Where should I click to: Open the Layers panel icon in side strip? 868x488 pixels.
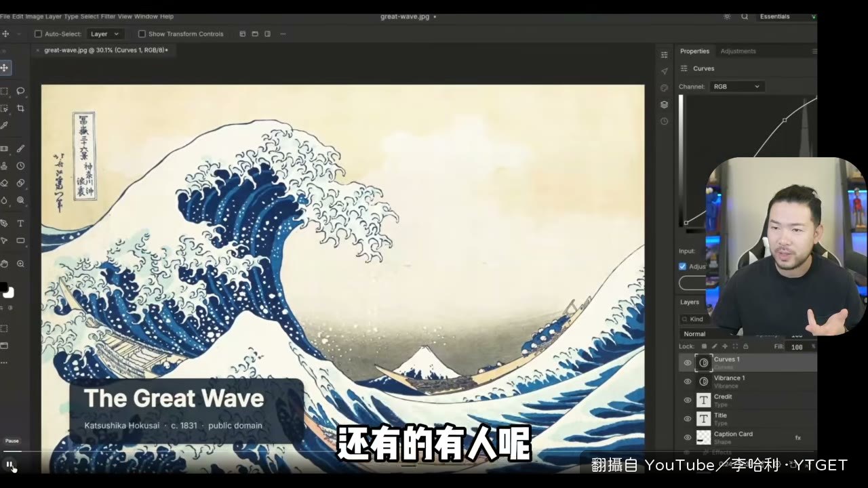pos(664,104)
